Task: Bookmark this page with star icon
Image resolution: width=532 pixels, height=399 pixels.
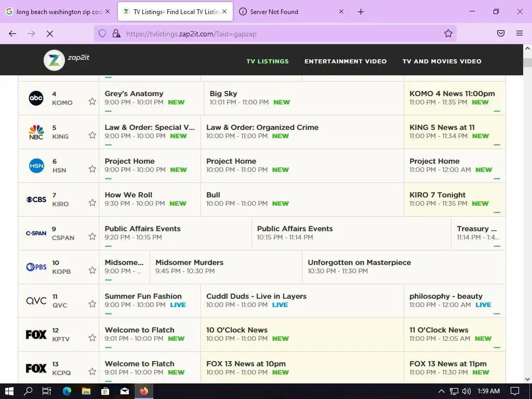Action: [x=448, y=33]
